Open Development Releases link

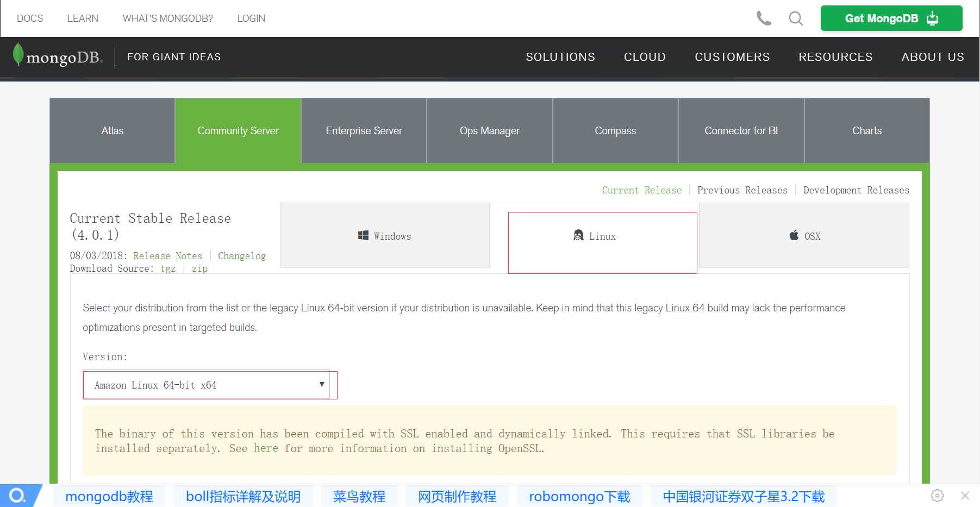pos(856,190)
